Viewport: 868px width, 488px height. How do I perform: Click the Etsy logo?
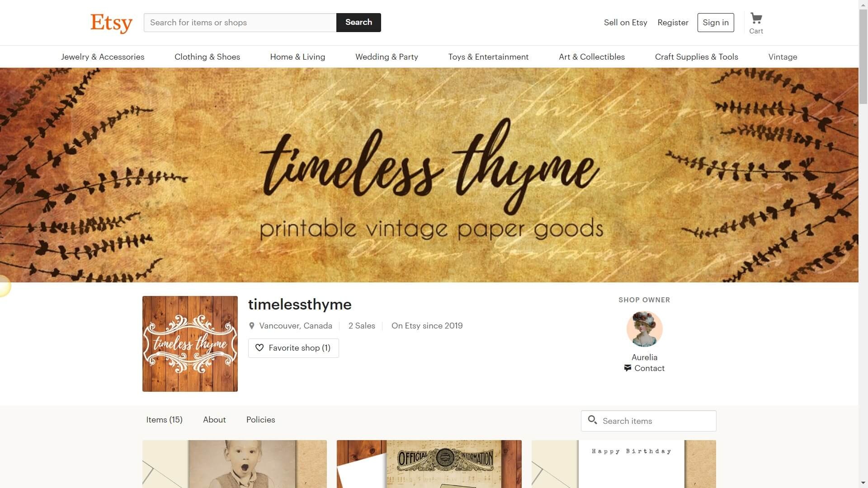click(x=111, y=23)
